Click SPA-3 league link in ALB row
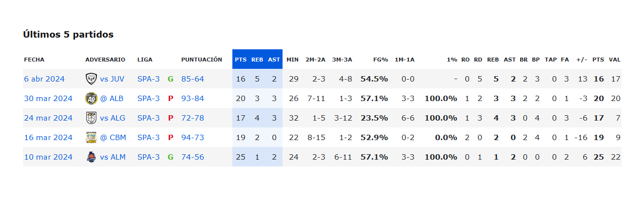 149,99
